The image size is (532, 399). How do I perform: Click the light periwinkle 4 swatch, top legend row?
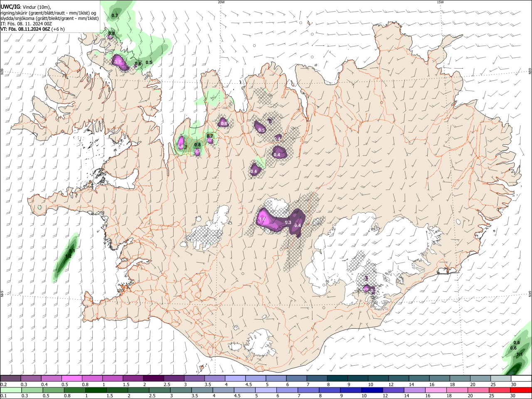click(235, 379)
